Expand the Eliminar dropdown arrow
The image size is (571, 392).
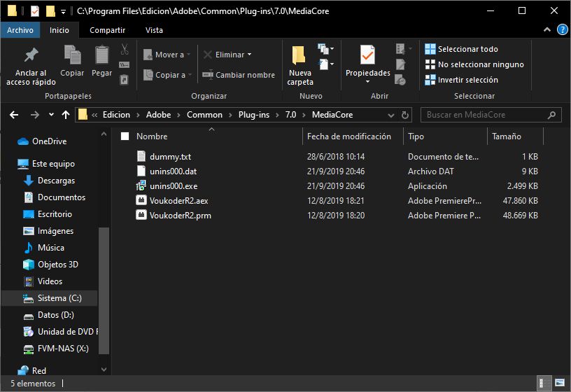click(x=249, y=55)
